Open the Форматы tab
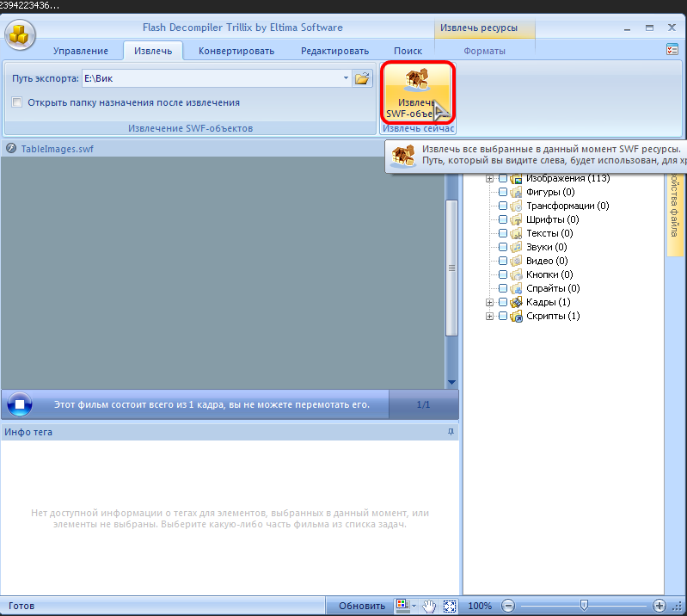 click(484, 51)
